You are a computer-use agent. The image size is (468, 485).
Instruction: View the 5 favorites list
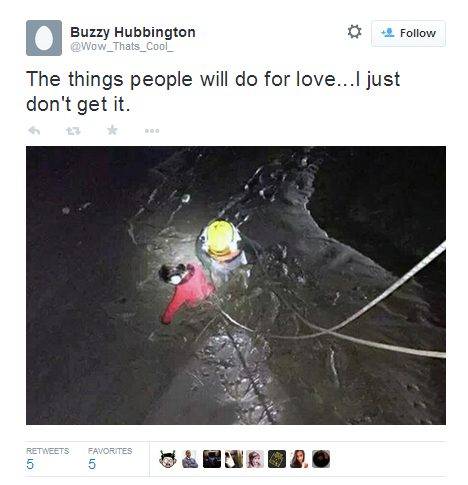click(110, 459)
